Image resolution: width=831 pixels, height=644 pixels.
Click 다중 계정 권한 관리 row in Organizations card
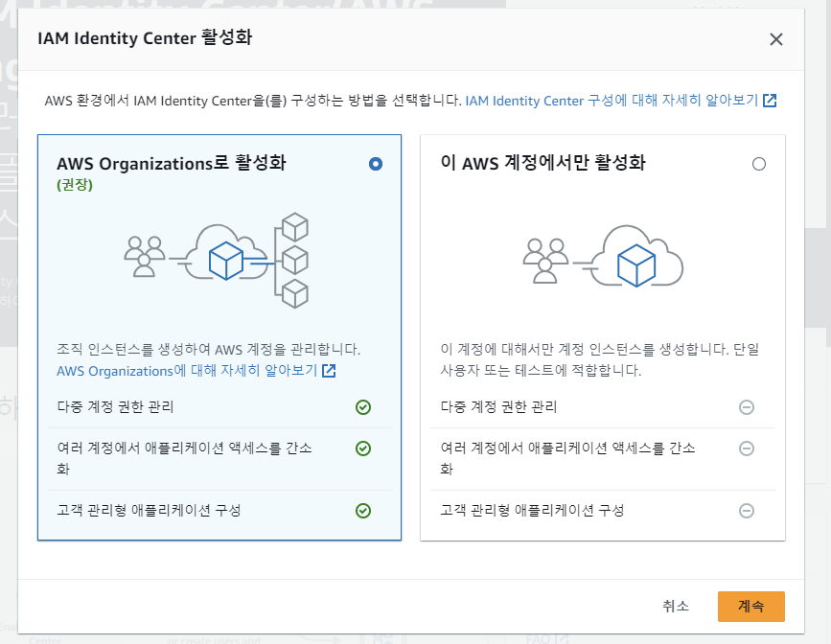click(x=219, y=407)
